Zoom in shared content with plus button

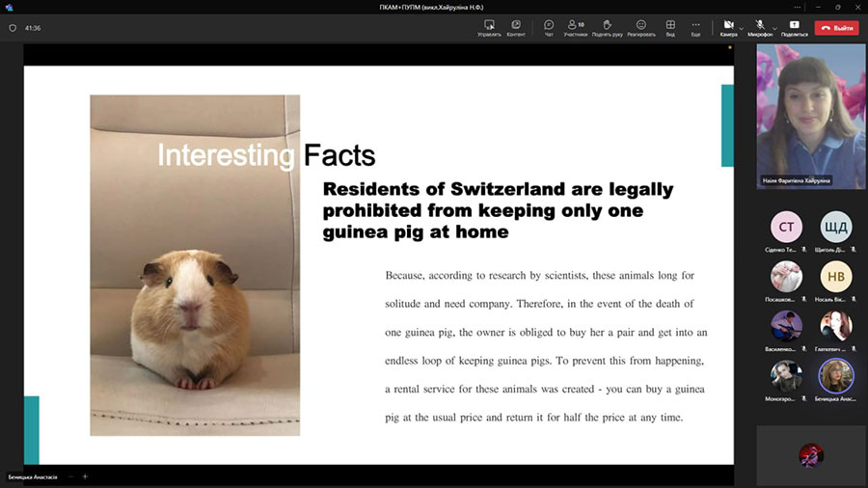[x=85, y=476]
